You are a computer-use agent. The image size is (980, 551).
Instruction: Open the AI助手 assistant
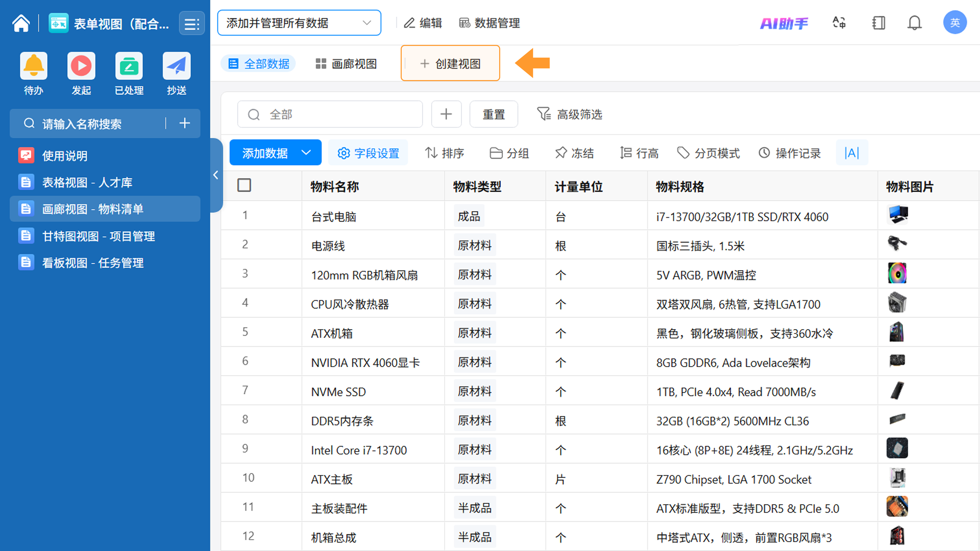784,23
